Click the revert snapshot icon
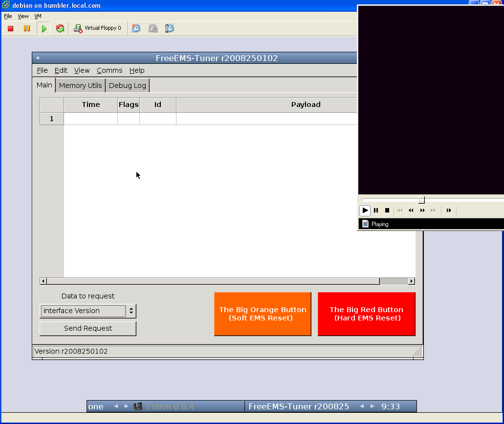The height and width of the screenshot is (424, 504). (153, 28)
